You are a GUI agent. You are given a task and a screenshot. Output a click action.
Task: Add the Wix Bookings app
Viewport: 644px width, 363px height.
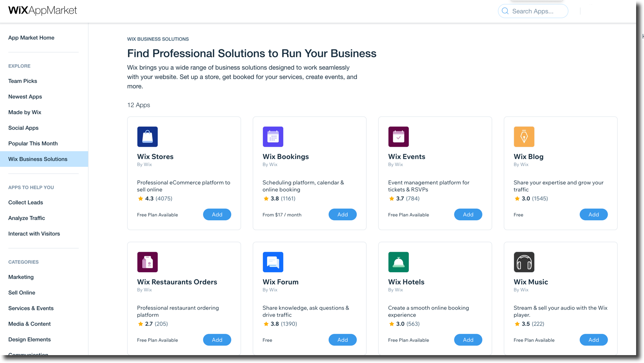[x=343, y=215]
